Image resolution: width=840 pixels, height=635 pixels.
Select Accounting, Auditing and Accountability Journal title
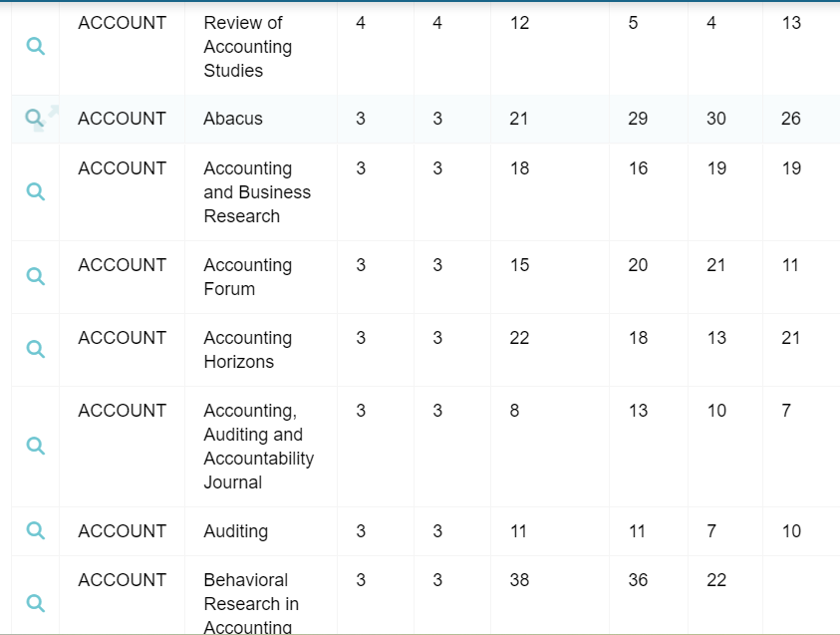coord(258,447)
